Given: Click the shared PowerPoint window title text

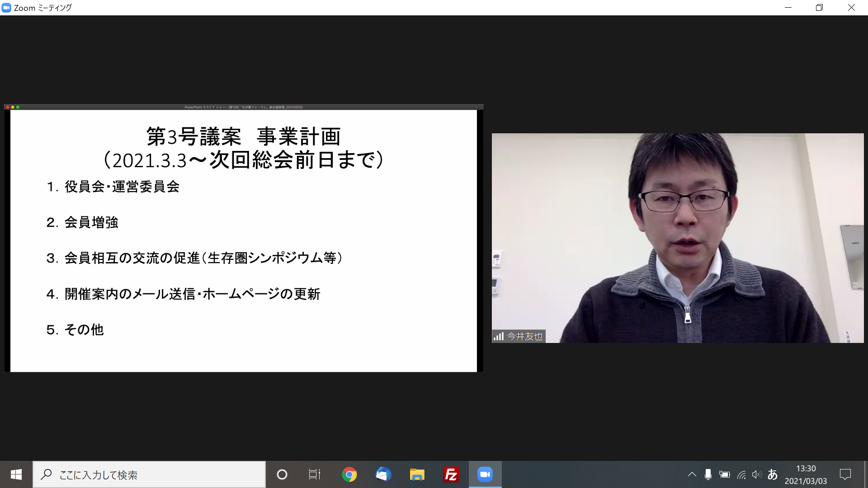Looking at the screenshot, I should point(244,107).
